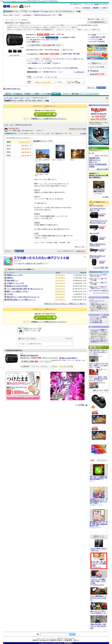Click the Facebook シェア button
The height and width of the screenshot is (644, 112).
point(69,339)
